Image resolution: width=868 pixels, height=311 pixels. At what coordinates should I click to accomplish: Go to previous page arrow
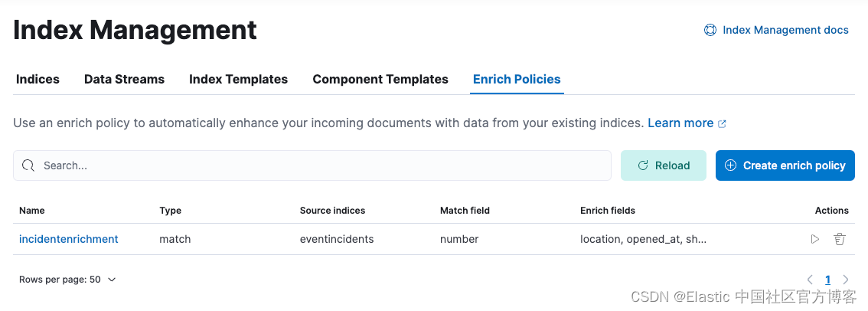point(810,280)
